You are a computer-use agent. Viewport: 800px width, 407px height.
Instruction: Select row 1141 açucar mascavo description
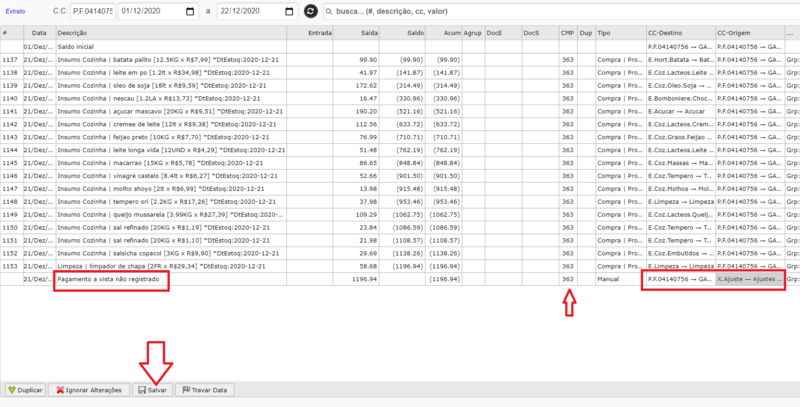click(171, 111)
